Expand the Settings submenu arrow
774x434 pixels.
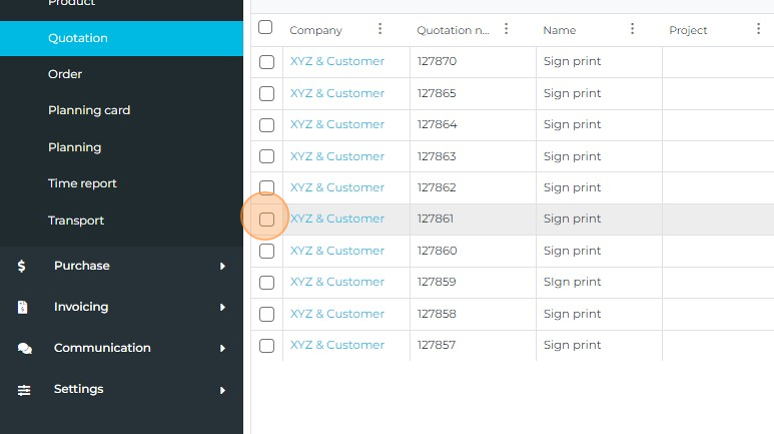coord(222,390)
